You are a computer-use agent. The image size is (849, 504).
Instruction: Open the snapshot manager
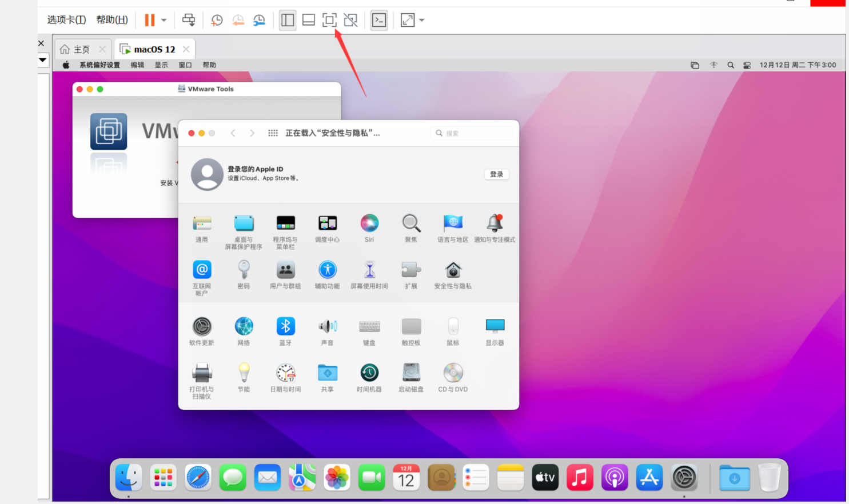pyautogui.click(x=259, y=20)
